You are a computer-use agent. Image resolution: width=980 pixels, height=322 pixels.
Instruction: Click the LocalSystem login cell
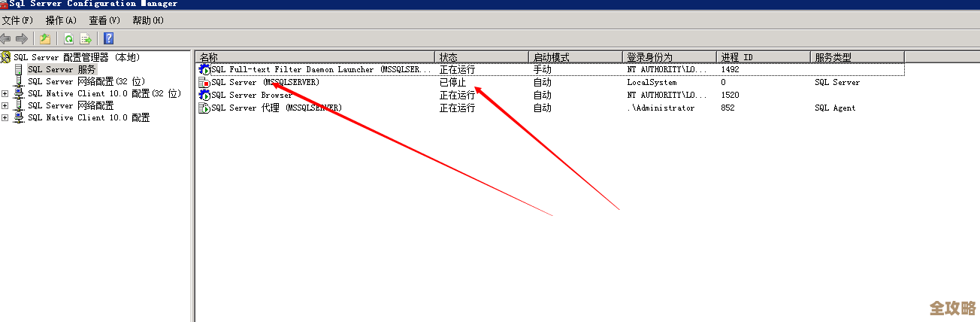coord(652,83)
